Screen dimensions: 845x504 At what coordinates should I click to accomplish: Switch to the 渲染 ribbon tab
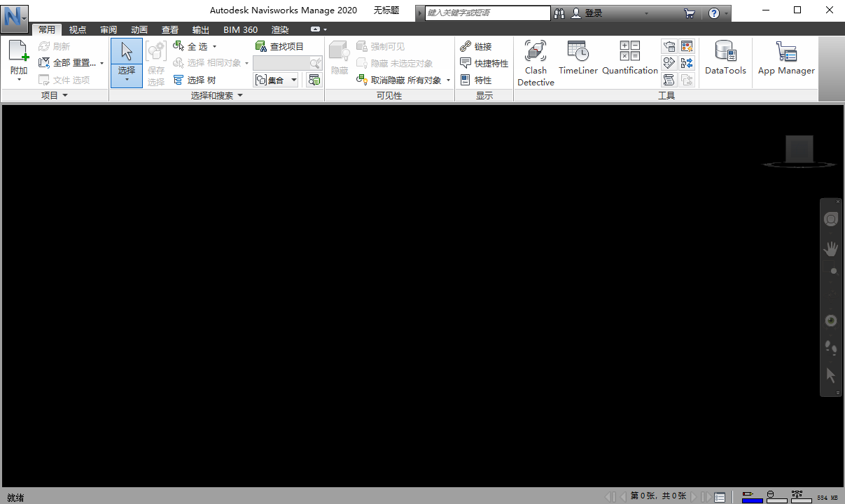point(279,29)
